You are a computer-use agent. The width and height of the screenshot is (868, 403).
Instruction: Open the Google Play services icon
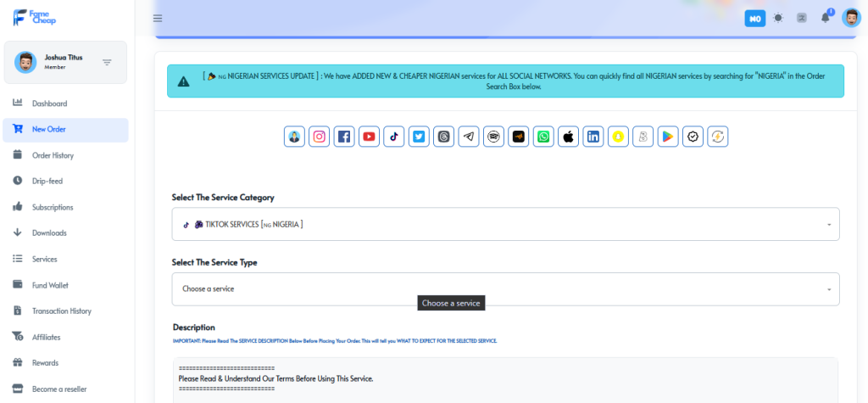pyautogui.click(x=668, y=137)
